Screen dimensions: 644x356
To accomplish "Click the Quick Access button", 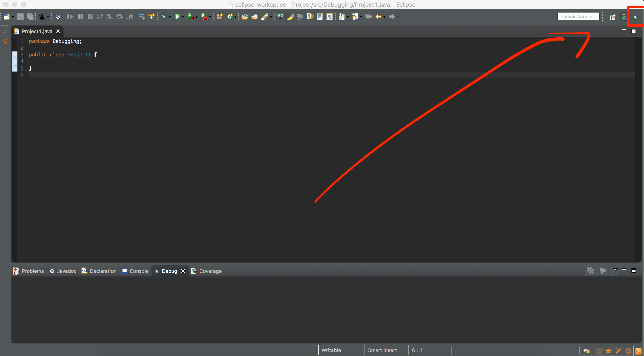I will pyautogui.click(x=578, y=16).
